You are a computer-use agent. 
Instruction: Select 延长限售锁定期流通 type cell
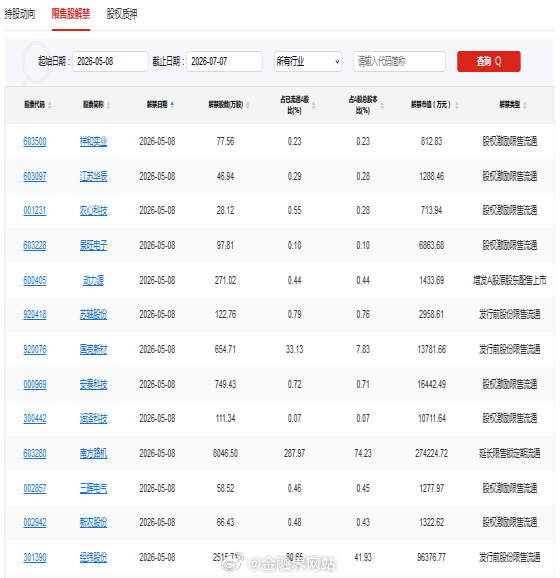tap(509, 453)
